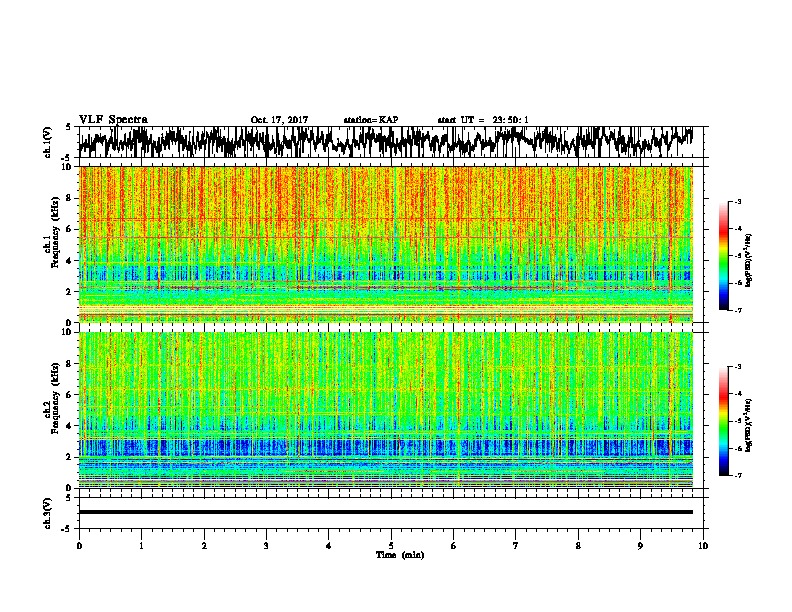The height and width of the screenshot is (612, 792).
Task: Click the "Time (min)" x-axis label
Action: [x=400, y=555]
